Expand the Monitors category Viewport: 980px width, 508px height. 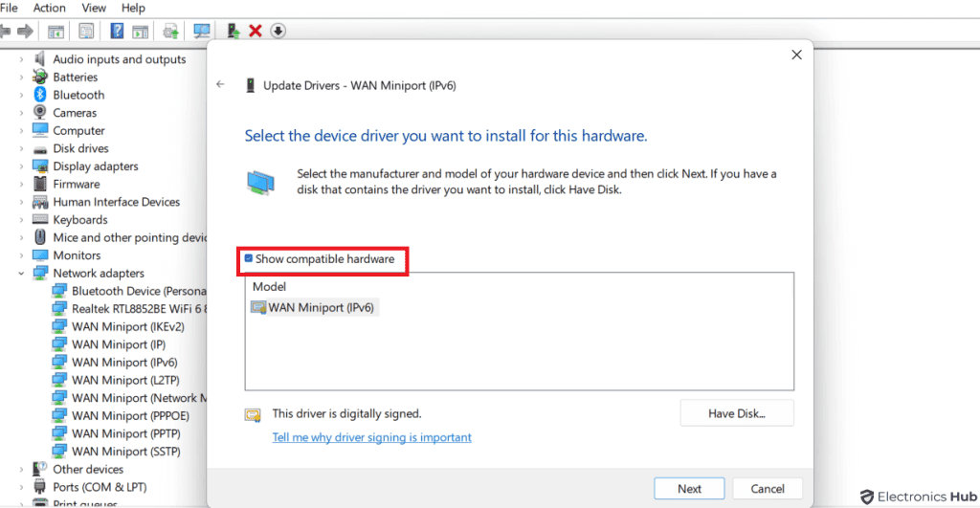click(x=21, y=254)
